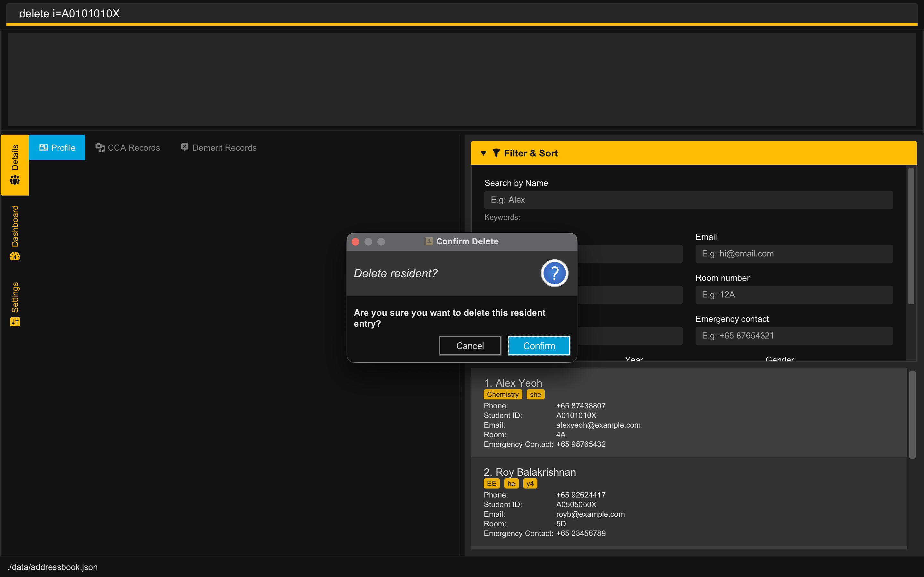Viewport: 924px width, 577px height.
Task: Click the funnel icon in Filter & Sort
Action: (x=496, y=153)
